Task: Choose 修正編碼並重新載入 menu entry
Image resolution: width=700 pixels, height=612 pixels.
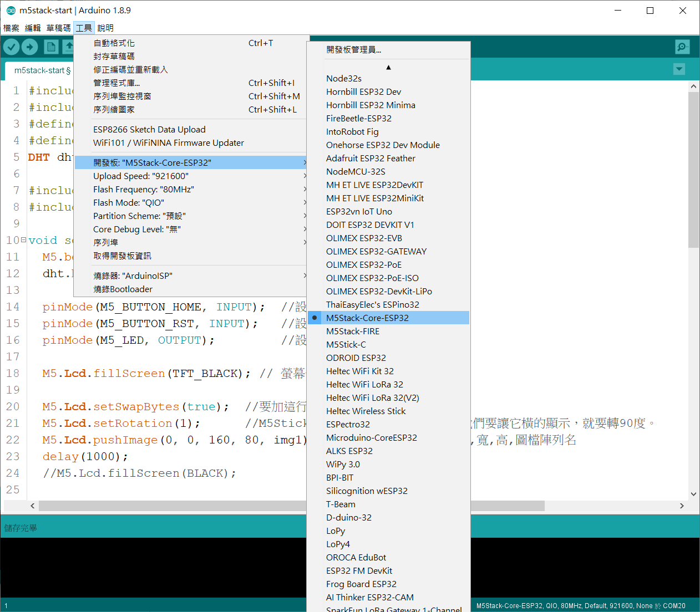Action: click(x=191, y=69)
